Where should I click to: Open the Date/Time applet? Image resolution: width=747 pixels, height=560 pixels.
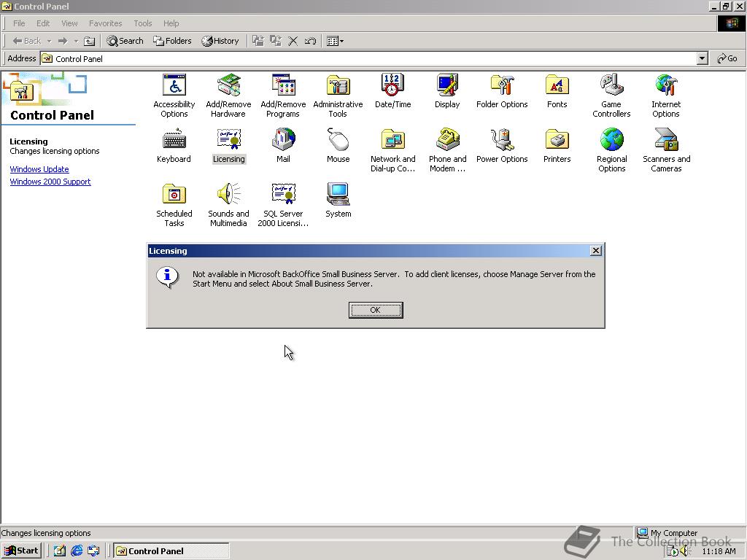click(x=392, y=91)
